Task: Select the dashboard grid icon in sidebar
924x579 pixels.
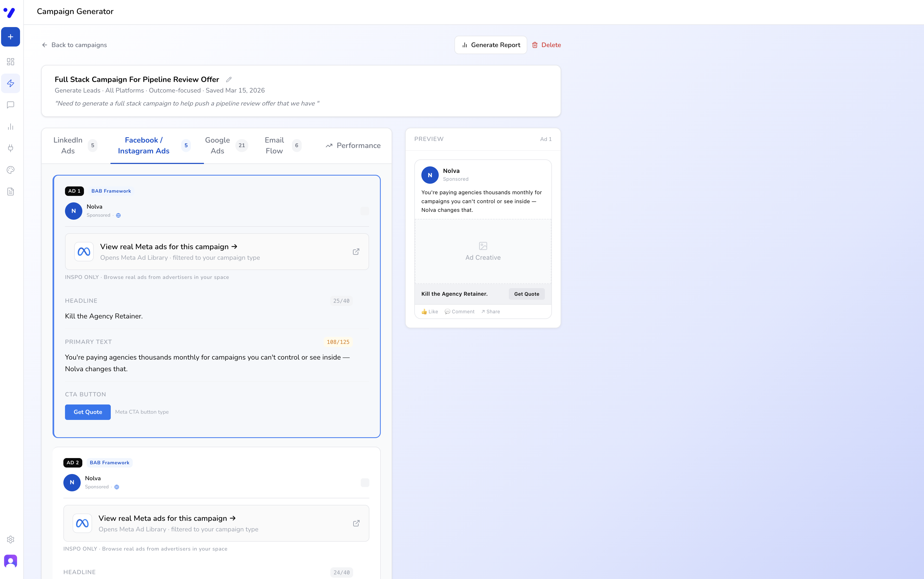Action: (x=10, y=62)
